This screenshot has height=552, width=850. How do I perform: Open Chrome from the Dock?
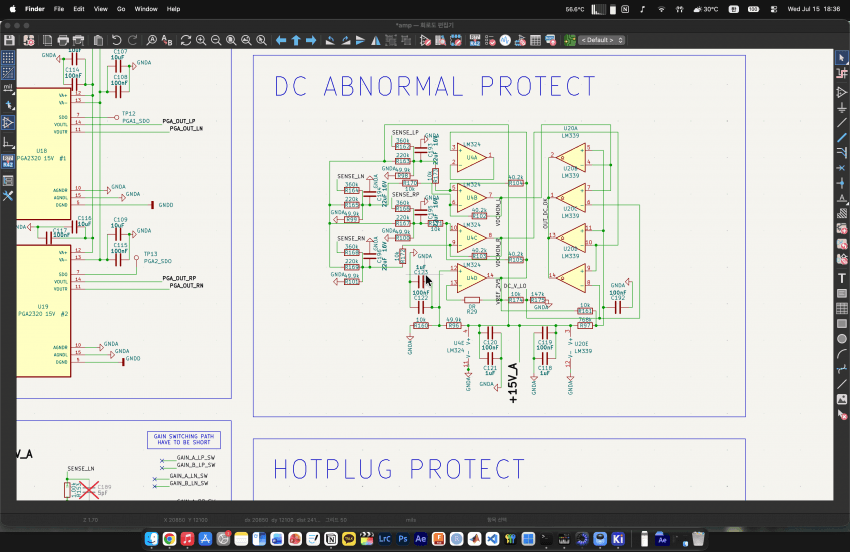[169, 539]
